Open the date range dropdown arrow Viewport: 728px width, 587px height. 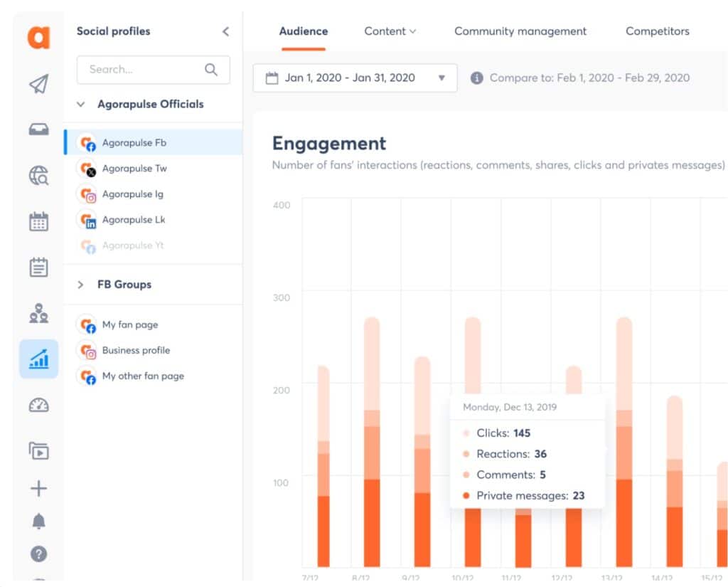point(441,78)
